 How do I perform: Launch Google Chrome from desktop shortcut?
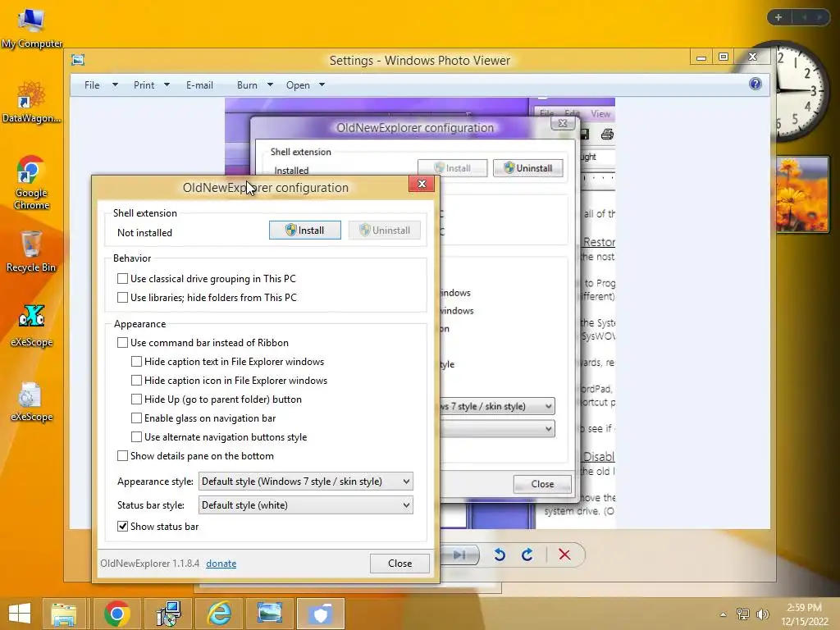pyautogui.click(x=31, y=182)
